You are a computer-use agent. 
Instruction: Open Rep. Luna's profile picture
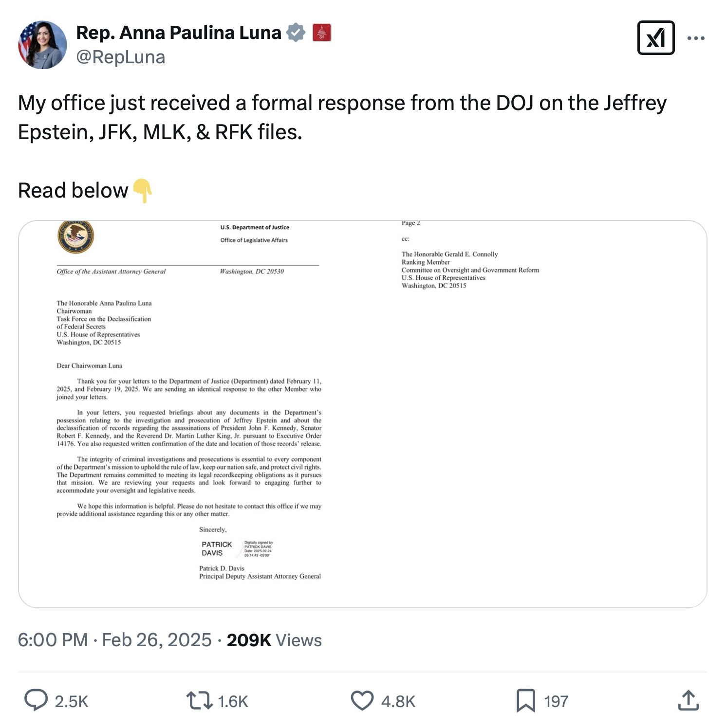pyautogui.click(x=42, y=45)
